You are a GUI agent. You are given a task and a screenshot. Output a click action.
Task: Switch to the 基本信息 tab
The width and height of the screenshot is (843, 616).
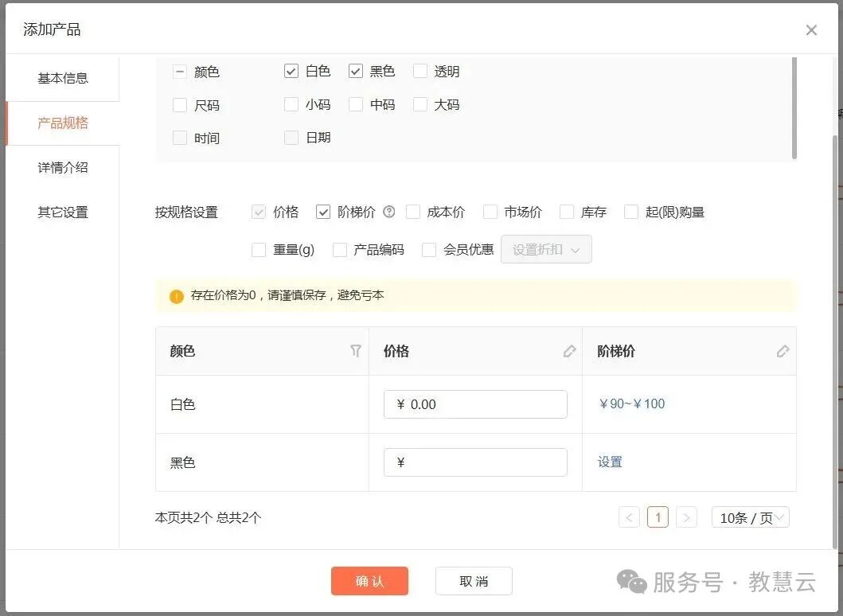[x=63, y=79]
